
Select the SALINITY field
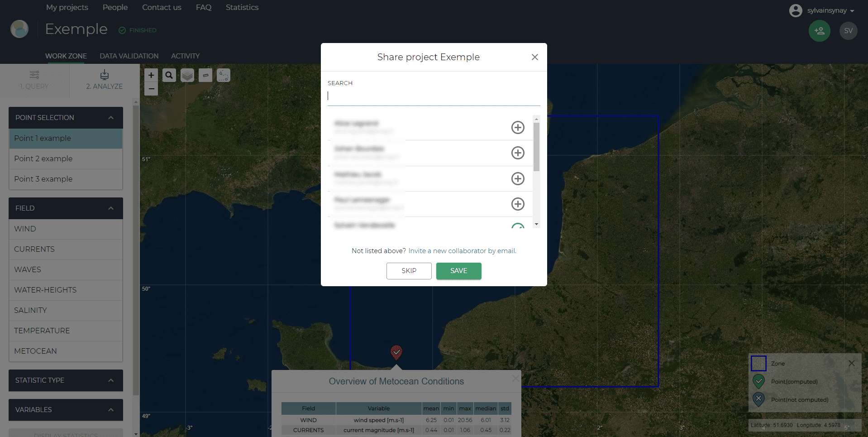66,311
